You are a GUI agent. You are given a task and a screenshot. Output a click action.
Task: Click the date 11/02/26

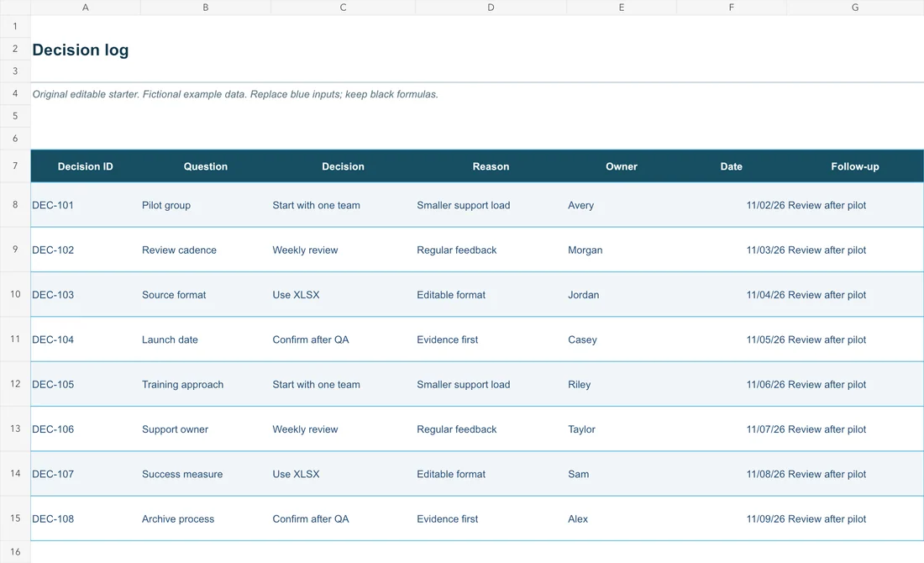(765, 205)
